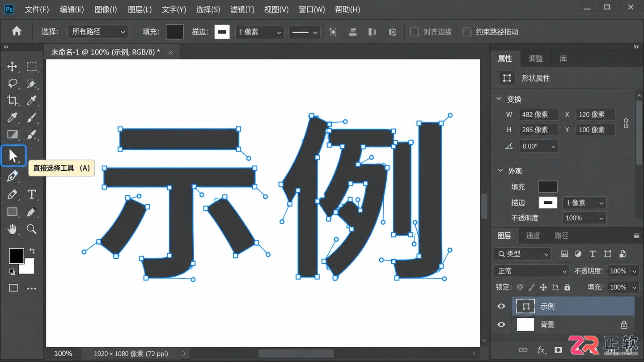Open the rotation angle dropdown
The image size is (644, 362).
tap(538, 146)
